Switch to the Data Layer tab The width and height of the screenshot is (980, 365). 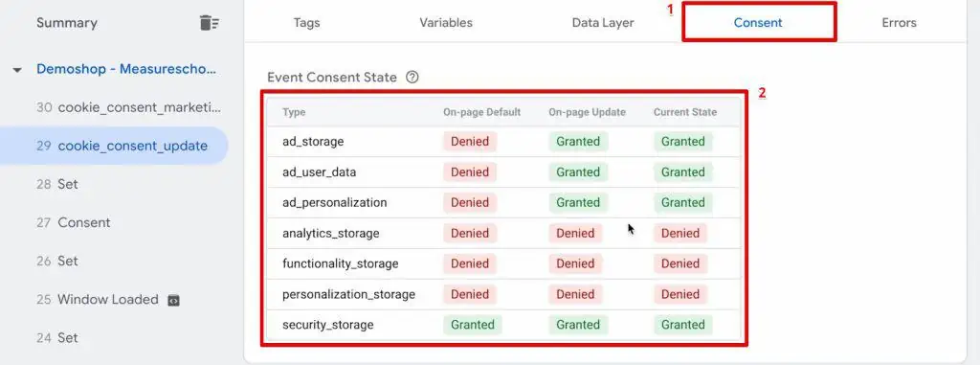coord(603,23)
